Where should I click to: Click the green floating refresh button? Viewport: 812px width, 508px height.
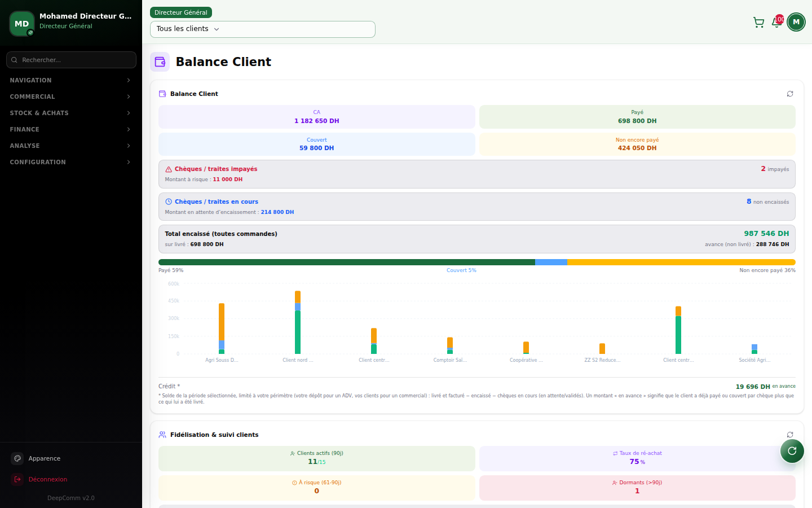(x=792, y=450)
